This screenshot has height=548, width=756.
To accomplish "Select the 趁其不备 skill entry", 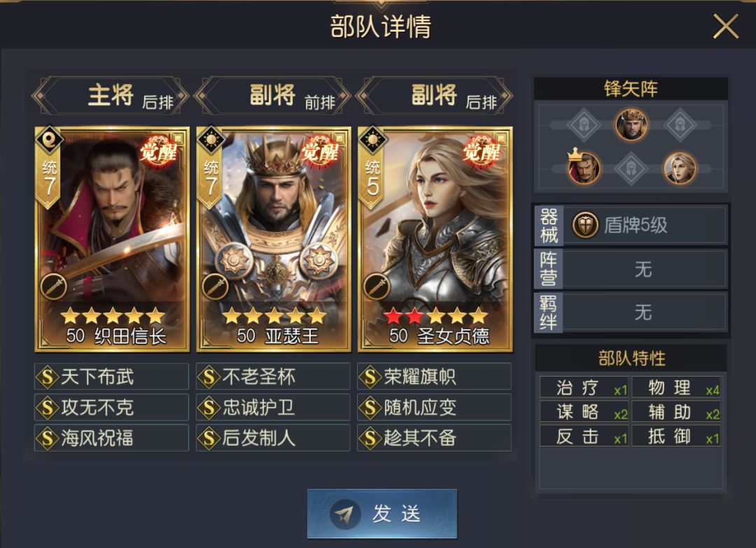I will pos(434,437).
